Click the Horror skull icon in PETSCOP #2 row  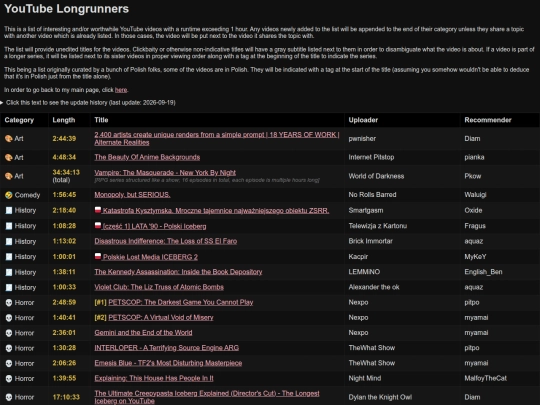(9, 318)
